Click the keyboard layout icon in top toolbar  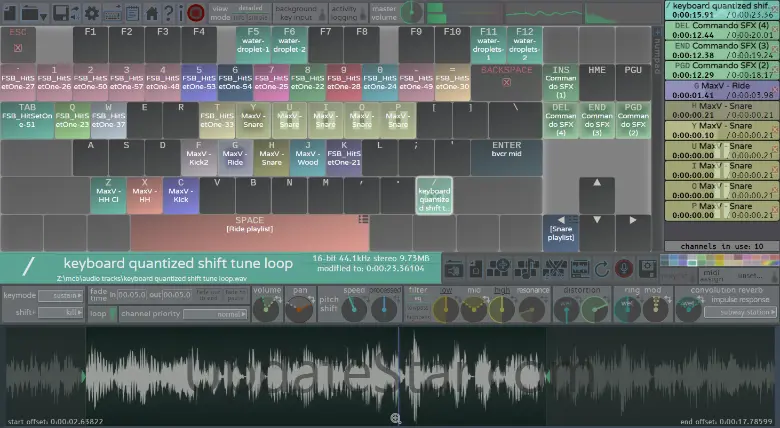pyautogui.click(x=112, y=13)
